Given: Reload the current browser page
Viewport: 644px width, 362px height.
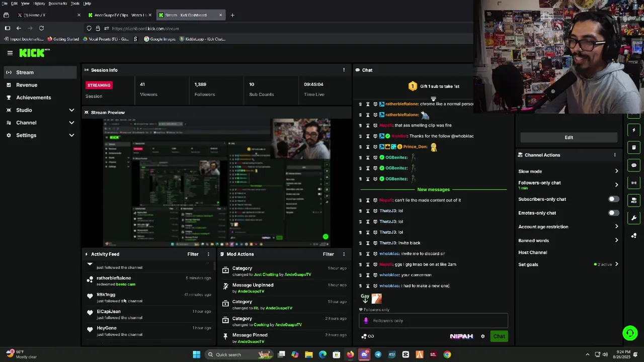Looking at the screenshot, I should pos(41,28).
